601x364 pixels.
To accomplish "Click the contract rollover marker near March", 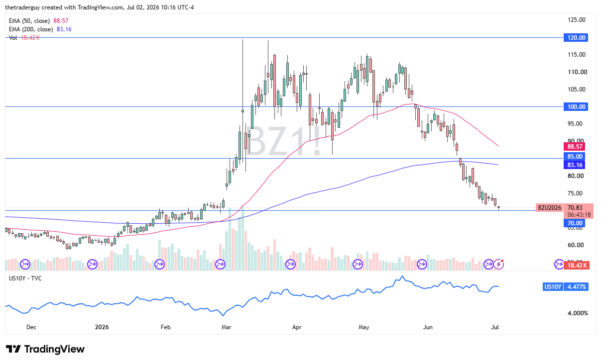I will (220, 264).
